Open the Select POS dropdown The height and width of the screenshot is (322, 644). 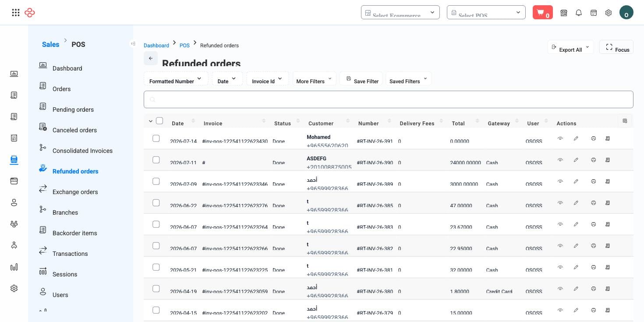click(x=486, y=12)
